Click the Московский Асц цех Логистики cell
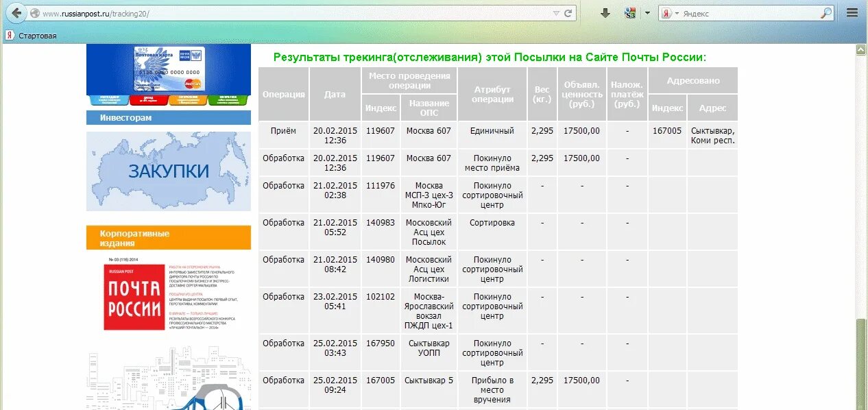Image resolution: width=868 pixels, height=410 pixels. click(429, 269)
